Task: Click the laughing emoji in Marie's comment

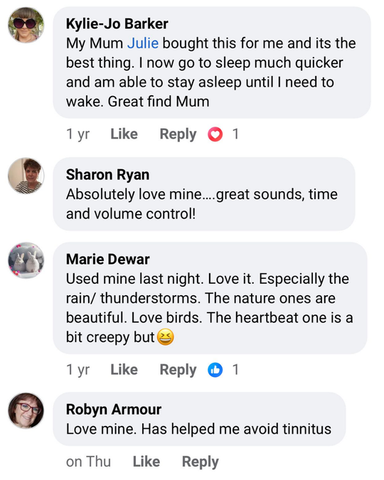Action: coord(165,337)
